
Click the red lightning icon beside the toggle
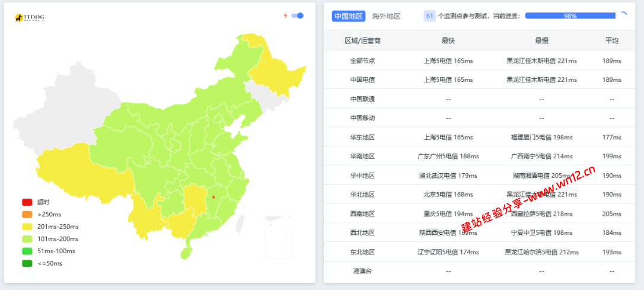tap(285, 15)
